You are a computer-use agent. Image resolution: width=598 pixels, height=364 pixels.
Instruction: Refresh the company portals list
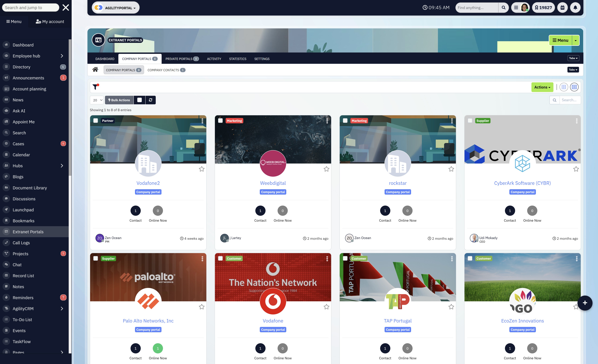[x=151, y=100]
